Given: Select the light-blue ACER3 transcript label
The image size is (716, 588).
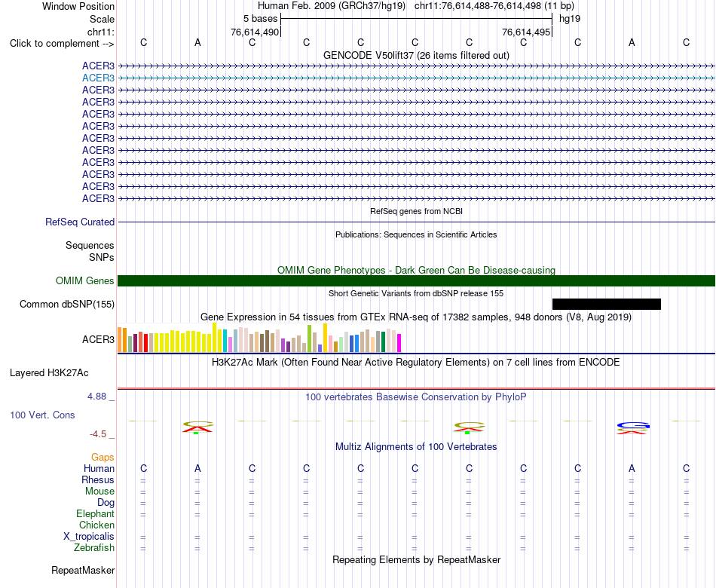Looking at the screenshot, I should click(x=98, y=78).
